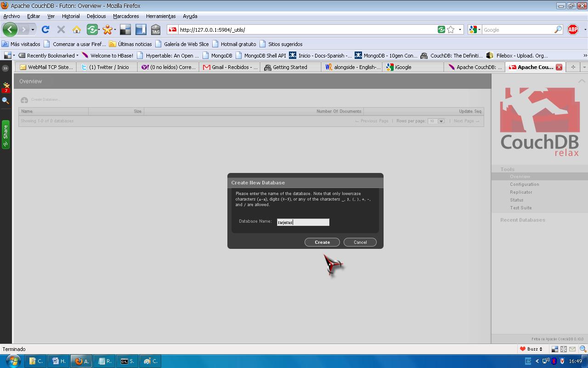
Task: Click the Google search magnifier icon
Action: tap(558, 29)
